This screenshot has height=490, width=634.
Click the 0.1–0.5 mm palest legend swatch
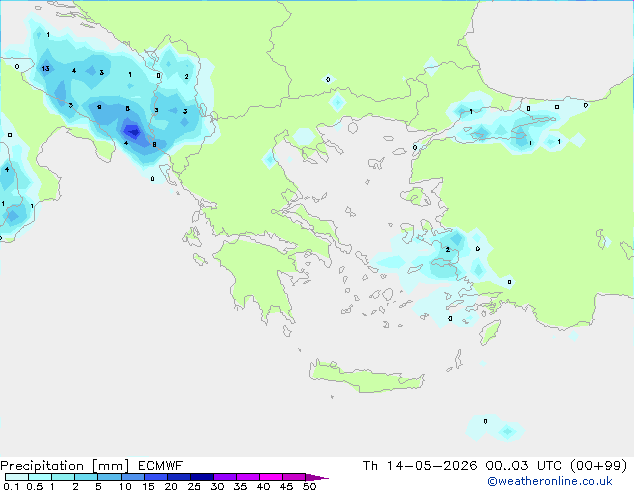[17, 477]
